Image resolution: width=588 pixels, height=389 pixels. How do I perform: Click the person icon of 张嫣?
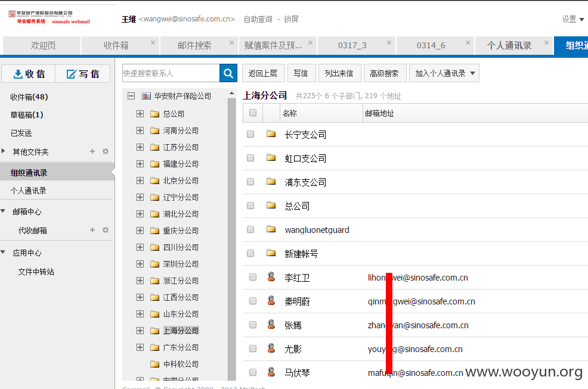[271, 325]
